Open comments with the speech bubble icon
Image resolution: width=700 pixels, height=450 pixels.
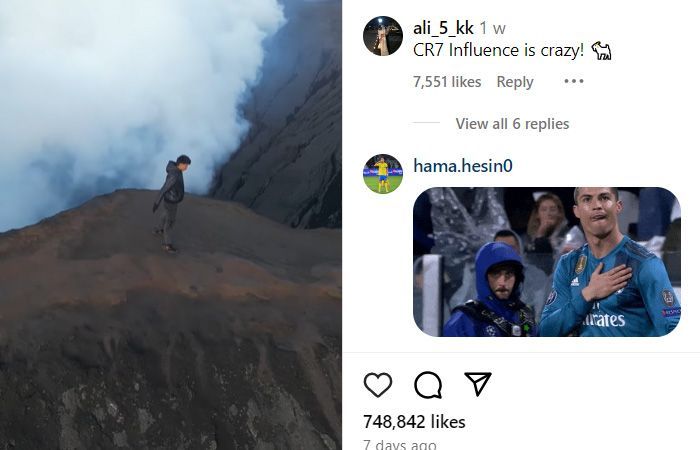click(x=428, y=385)
